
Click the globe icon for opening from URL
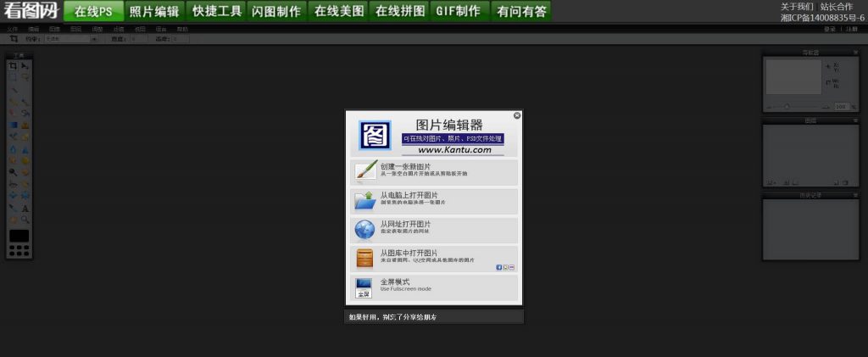tap(364, 229)
